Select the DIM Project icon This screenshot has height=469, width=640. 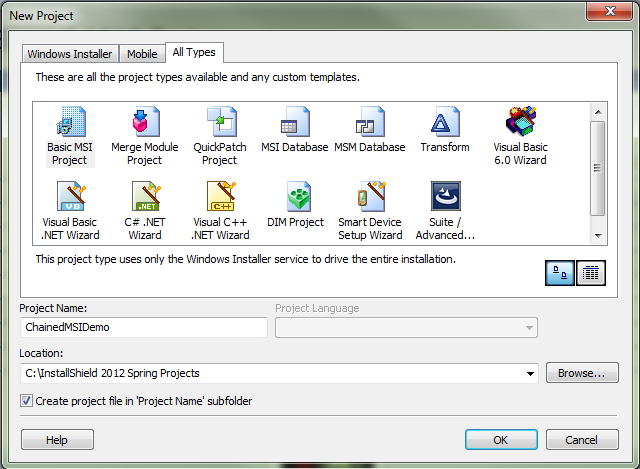[x=295, y=197]
